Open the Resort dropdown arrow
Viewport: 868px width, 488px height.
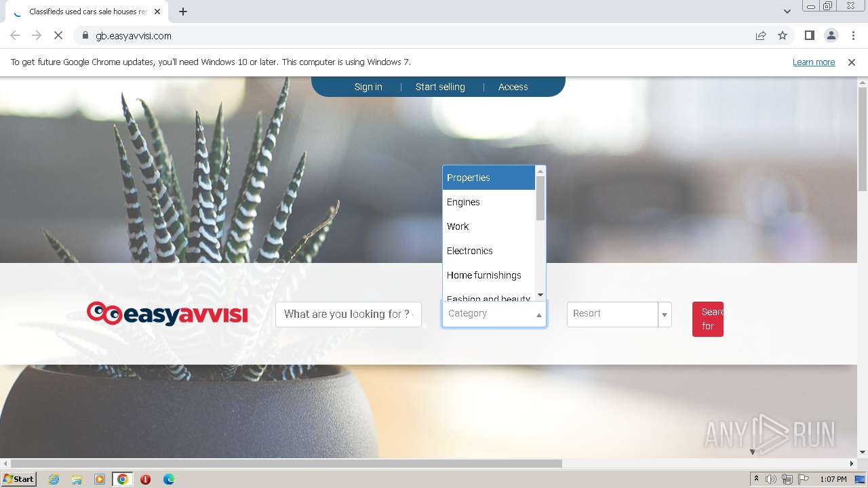point(665,314)
